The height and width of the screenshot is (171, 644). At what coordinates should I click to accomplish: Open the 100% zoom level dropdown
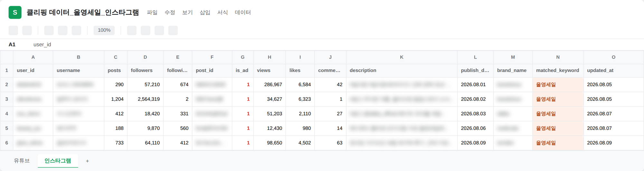click(104, 30)
